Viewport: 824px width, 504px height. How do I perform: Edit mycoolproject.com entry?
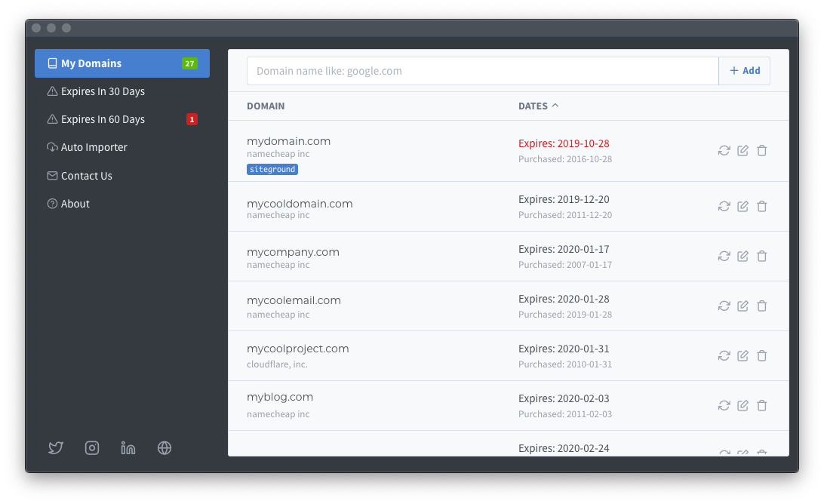coord(743,356)
